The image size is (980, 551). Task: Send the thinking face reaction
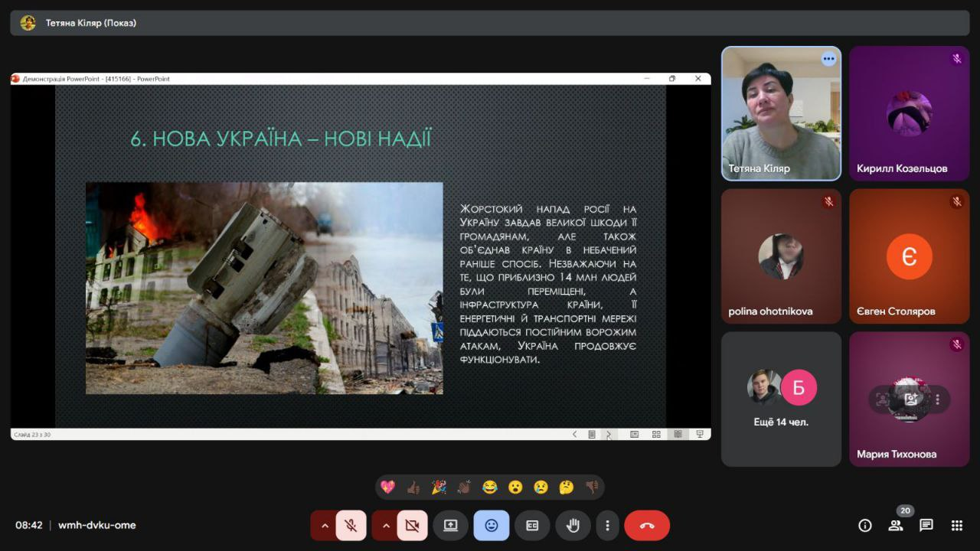[566, 487]
